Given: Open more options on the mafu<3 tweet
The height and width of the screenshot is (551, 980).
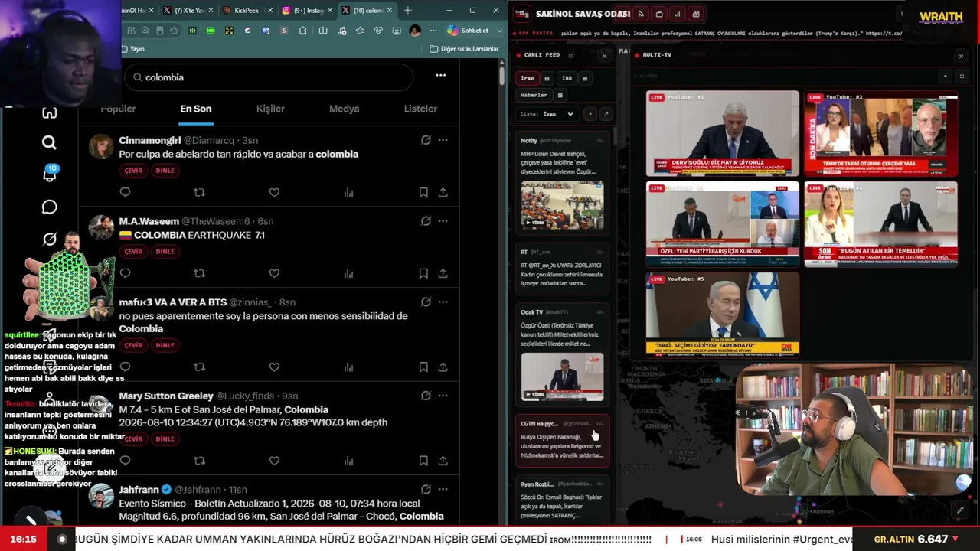Looking at the screenshot, I should (443, 302).
